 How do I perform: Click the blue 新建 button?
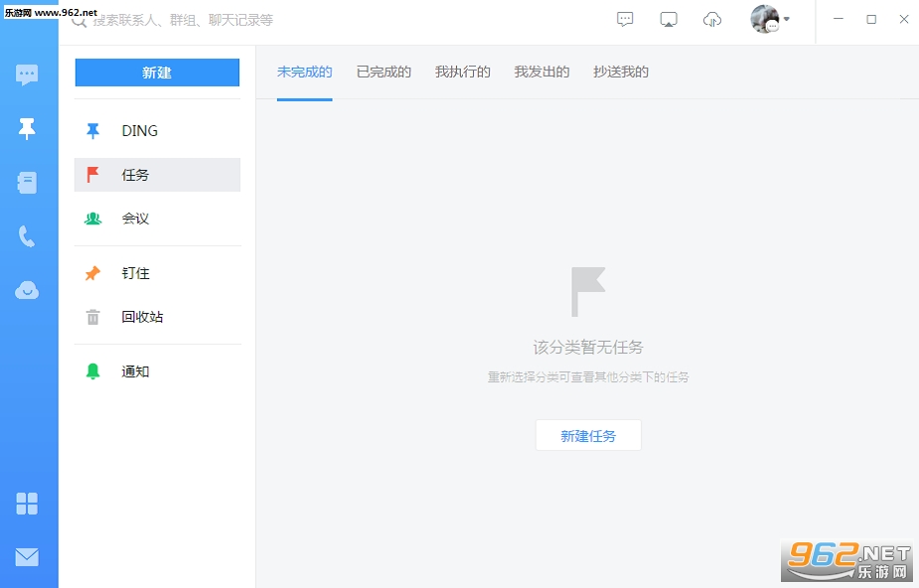tap(157, 73)
